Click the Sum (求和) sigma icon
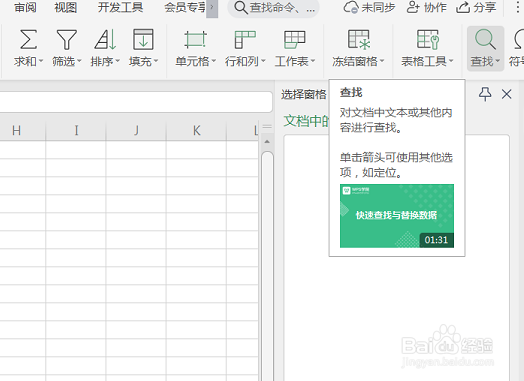Viewport: 524px width, 381px height. coord(28,39)
